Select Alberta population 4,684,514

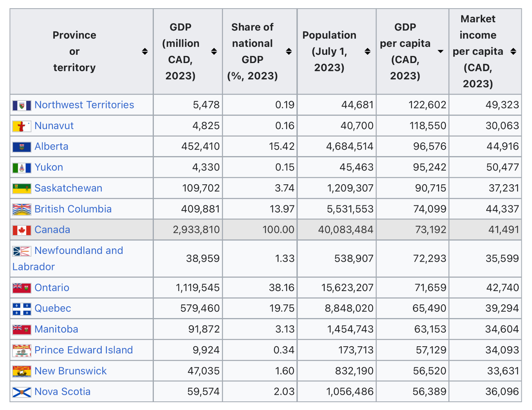pyautogui.click(x=350, y=146)
